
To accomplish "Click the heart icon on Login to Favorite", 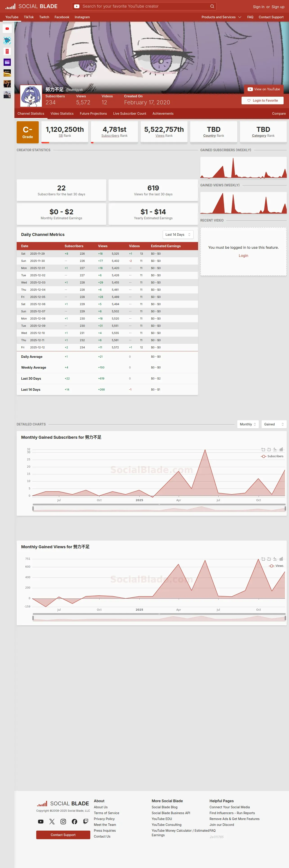I will click(249, 101).
